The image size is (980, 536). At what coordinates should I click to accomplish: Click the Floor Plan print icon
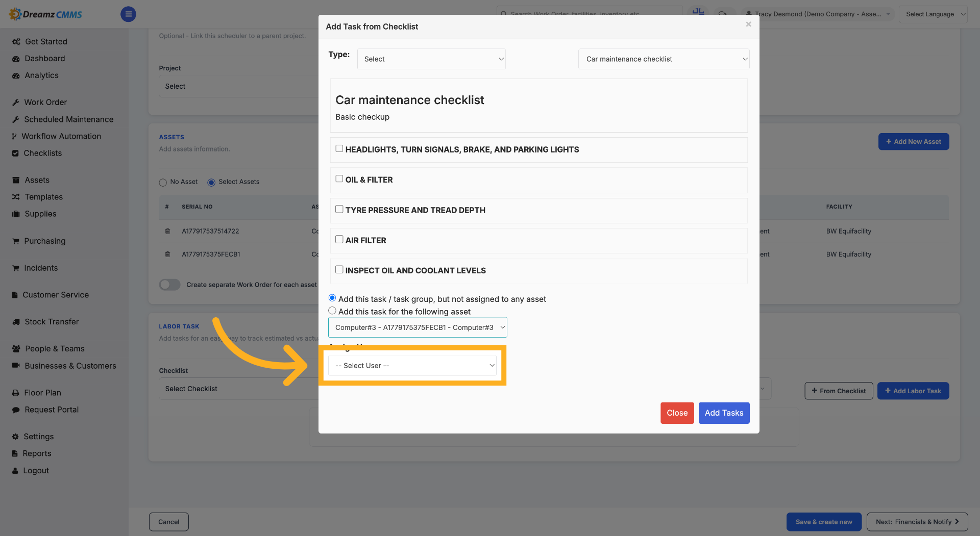(x=16, y=393)
